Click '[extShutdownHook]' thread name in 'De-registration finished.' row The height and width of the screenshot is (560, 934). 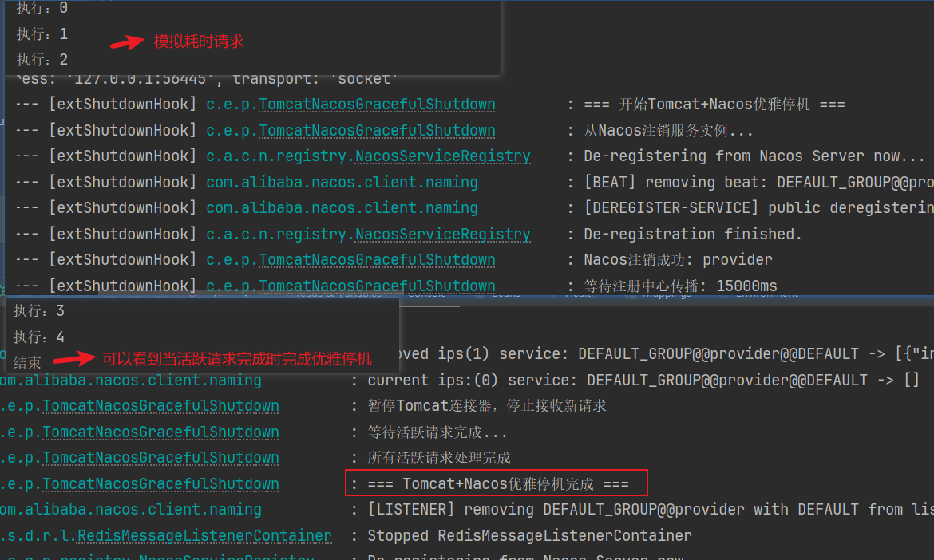[x=123, y=235]
